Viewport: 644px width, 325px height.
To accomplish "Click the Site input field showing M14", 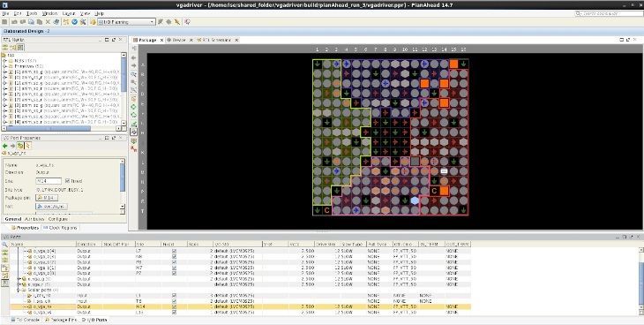I will [49, 181].
